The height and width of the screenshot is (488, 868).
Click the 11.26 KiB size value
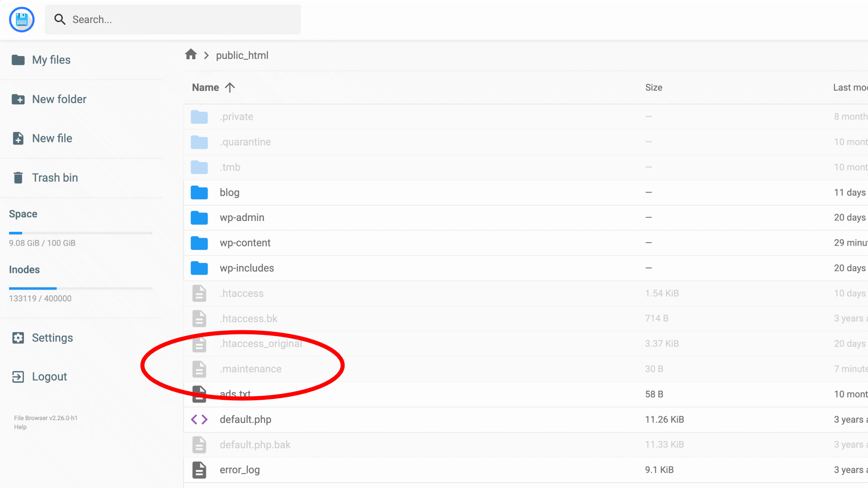pyautogui.click(x=665, y=419)
